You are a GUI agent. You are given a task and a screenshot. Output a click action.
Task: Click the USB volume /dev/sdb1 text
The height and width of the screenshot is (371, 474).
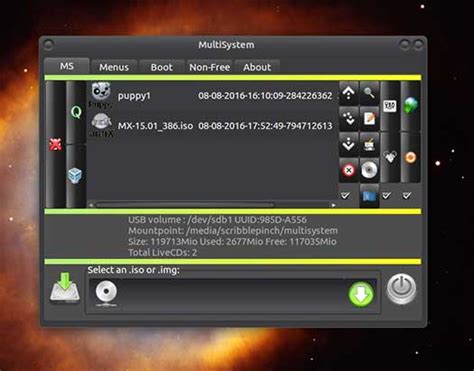pyautogui.click(x=217, y=220)
